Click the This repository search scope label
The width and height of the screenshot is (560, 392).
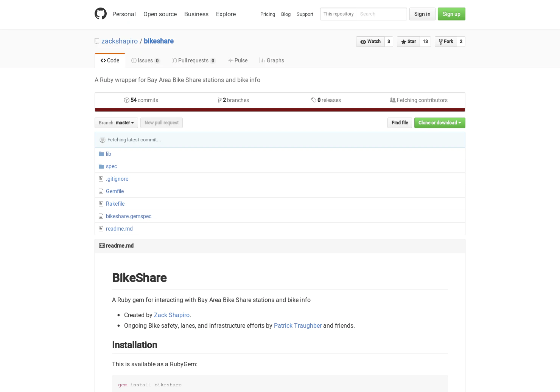pos(339,14)
